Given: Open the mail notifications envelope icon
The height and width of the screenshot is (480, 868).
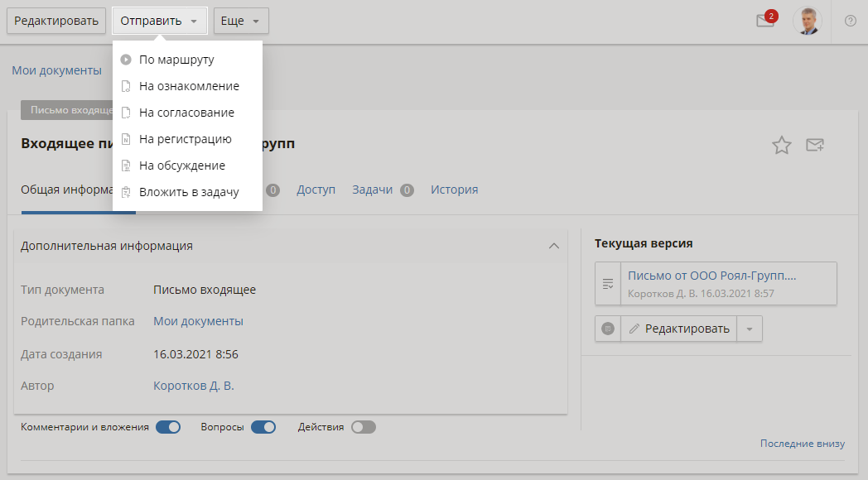Looking at the screenshot, I should 764,21.
